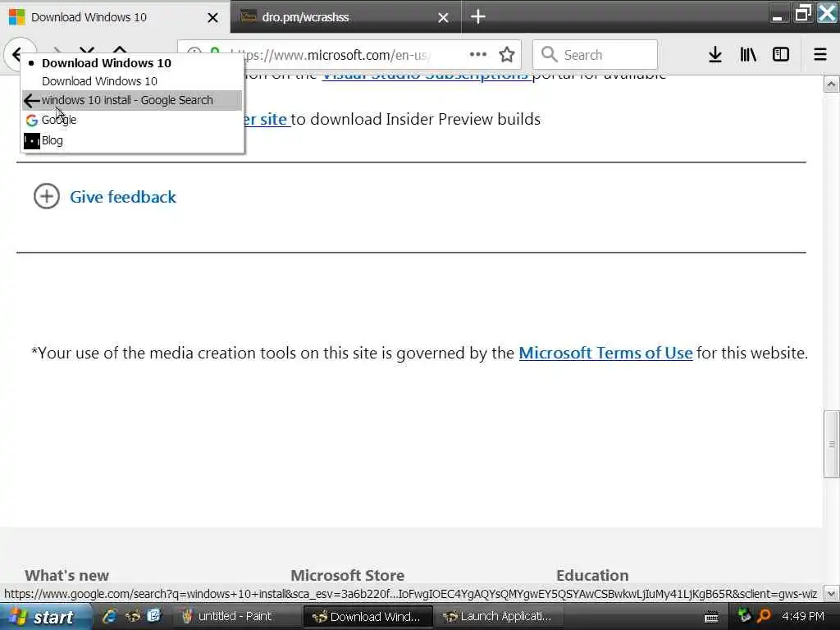This screenshot has width=840, height=630.
Task: Bookmark this page with the star icon
Action: (x=507, y=54)
